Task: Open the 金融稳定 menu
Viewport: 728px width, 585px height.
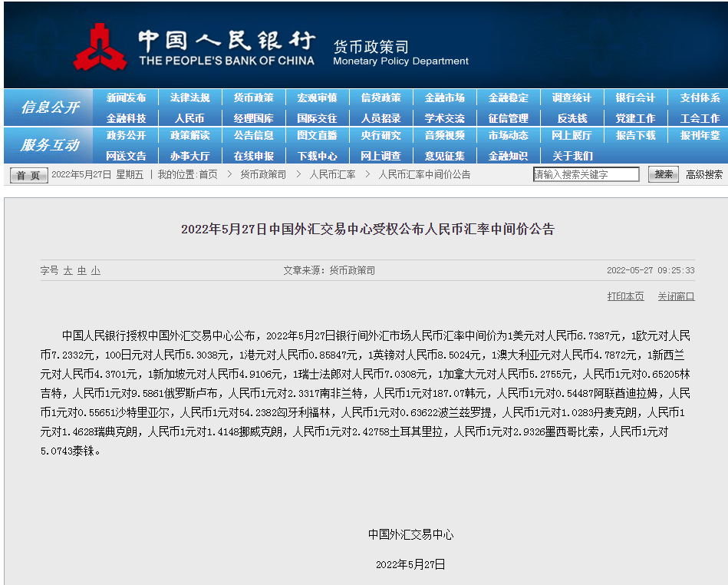Action: (x=509, y=98)
